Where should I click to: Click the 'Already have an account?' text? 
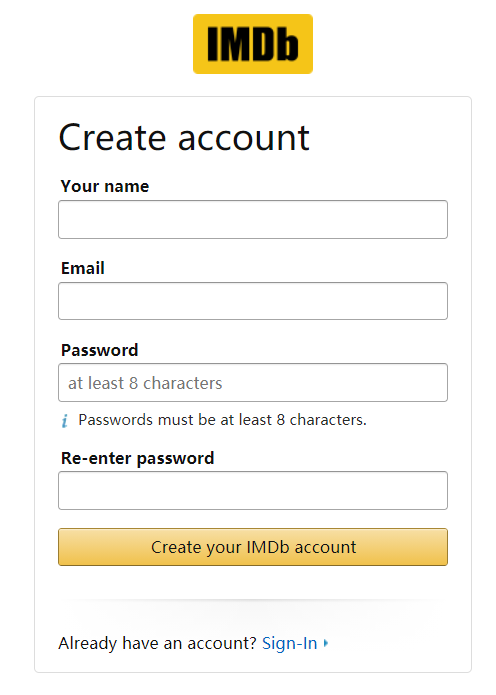pos(157,643)
